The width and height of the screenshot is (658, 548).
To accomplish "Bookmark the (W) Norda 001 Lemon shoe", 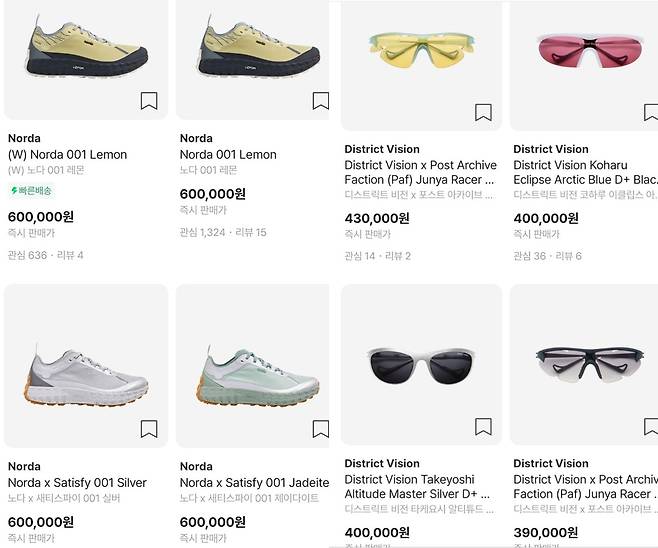I will 149,101.
